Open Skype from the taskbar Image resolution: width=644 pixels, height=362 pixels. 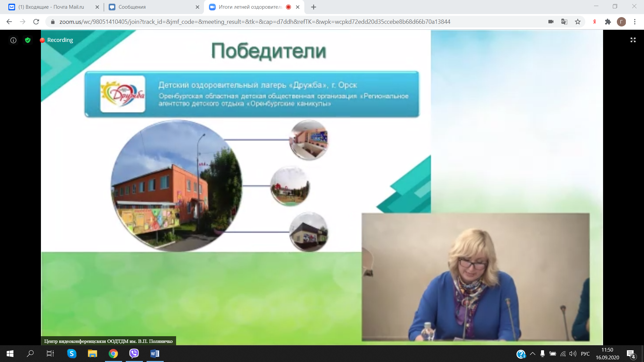click(71, 354)
